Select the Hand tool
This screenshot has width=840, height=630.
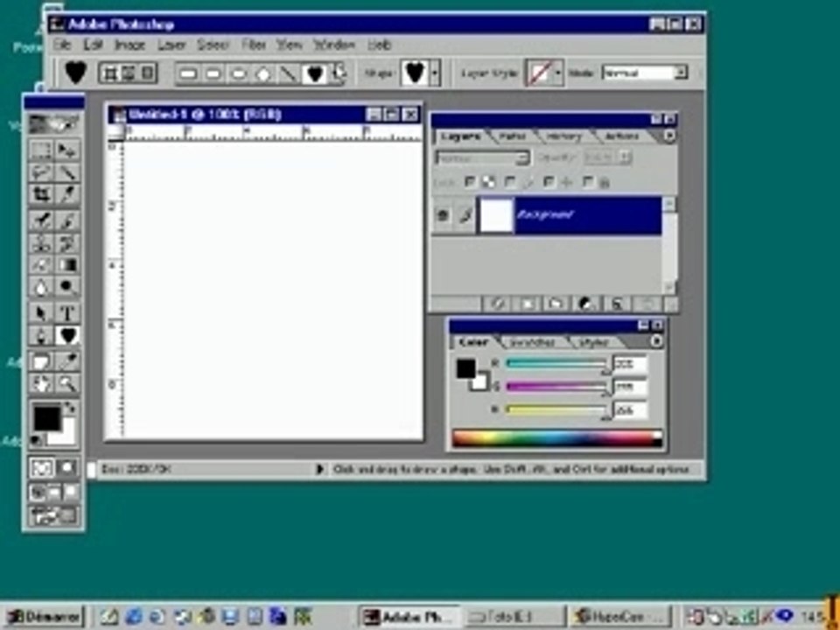pos(41,383)
